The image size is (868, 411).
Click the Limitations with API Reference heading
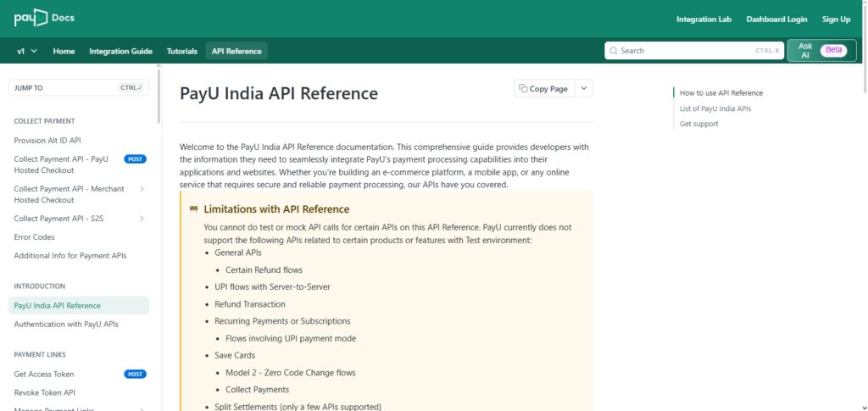coord(276,209)
